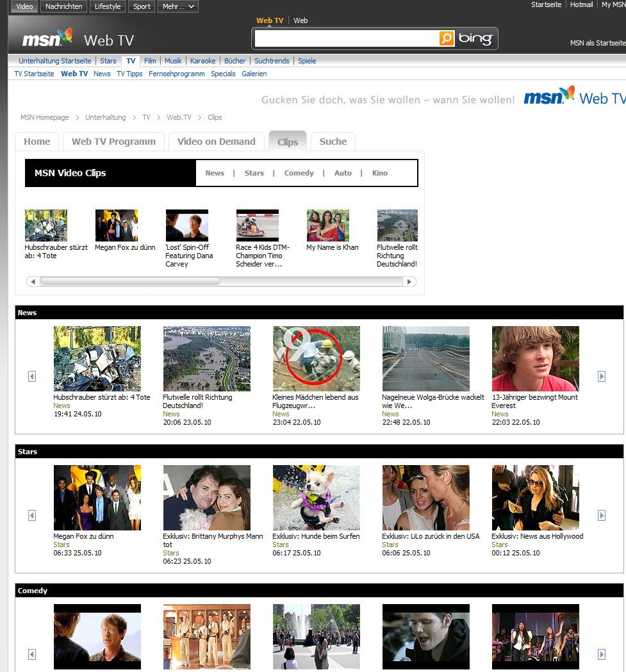Open Galerien sub-navigation link
The width and height of the screenshot is (626, 672).
[254, 74]
